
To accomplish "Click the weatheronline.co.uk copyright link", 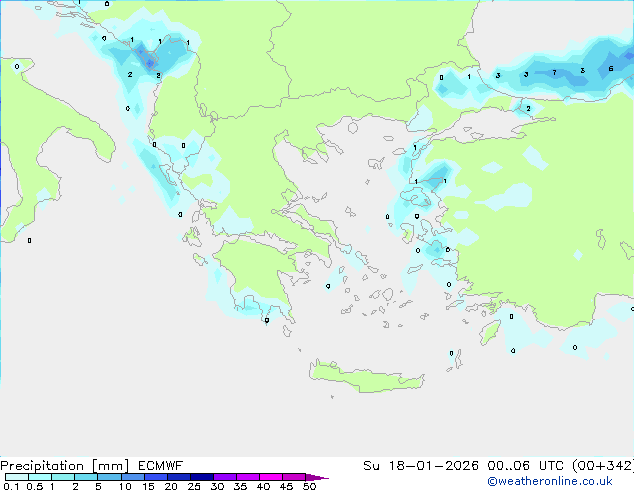I will point(564,481).
